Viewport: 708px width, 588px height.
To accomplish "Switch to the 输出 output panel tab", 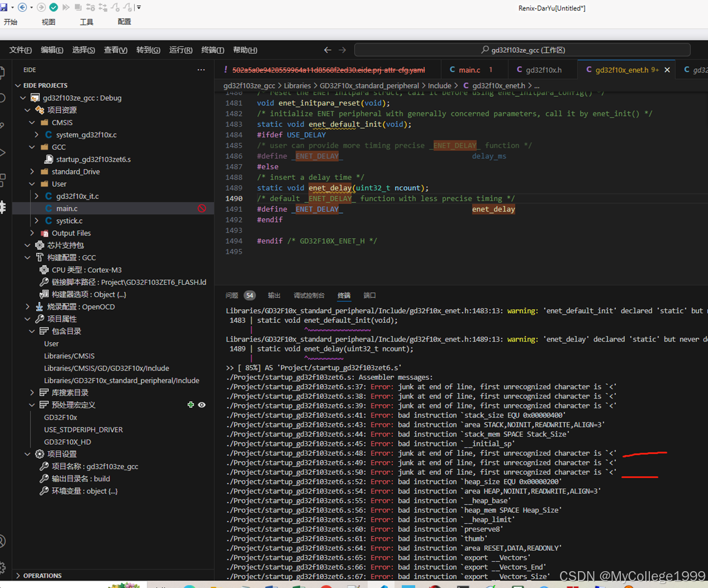I will [273, 295].
